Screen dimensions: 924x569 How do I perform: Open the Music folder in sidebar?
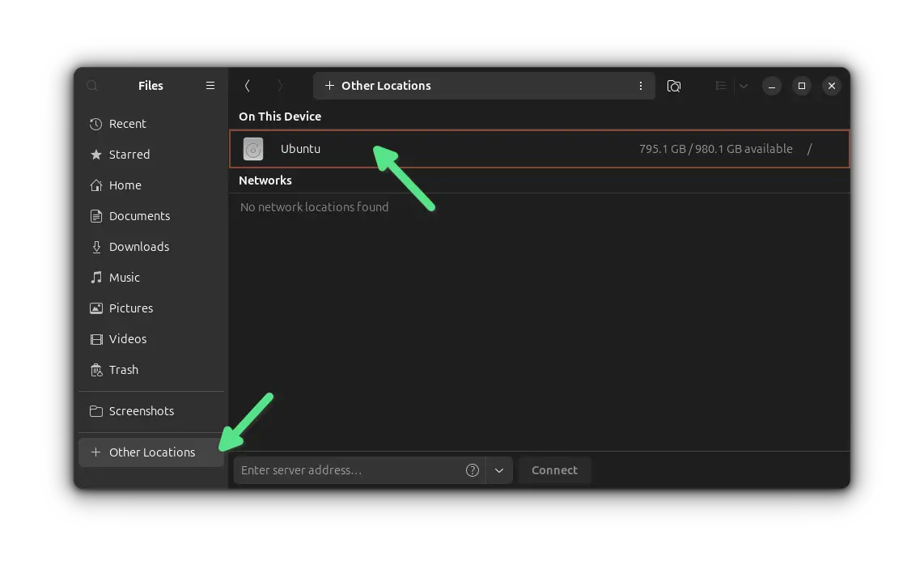tap(124, 278)
